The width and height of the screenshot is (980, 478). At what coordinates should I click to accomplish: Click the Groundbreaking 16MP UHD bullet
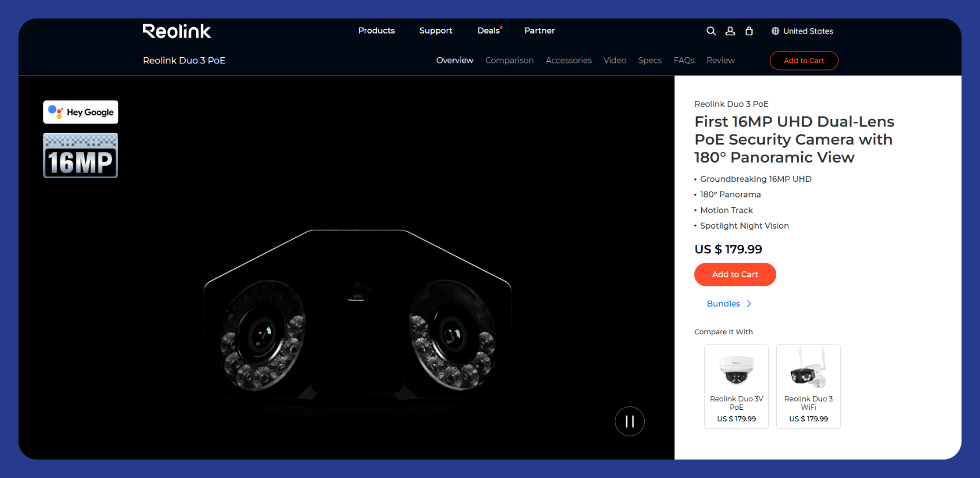tap(755, 179)
